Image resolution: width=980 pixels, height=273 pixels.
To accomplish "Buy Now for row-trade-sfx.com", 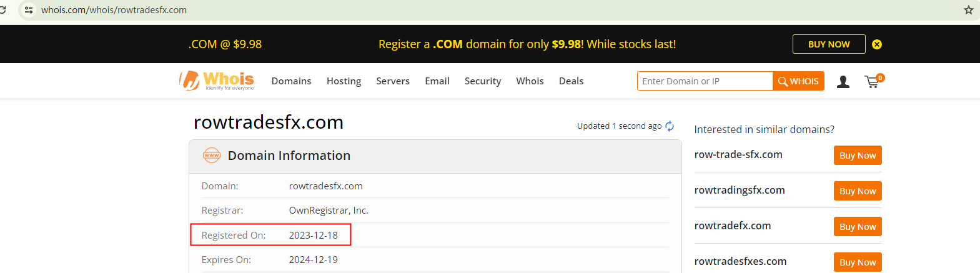I will [x=857, y=156].
